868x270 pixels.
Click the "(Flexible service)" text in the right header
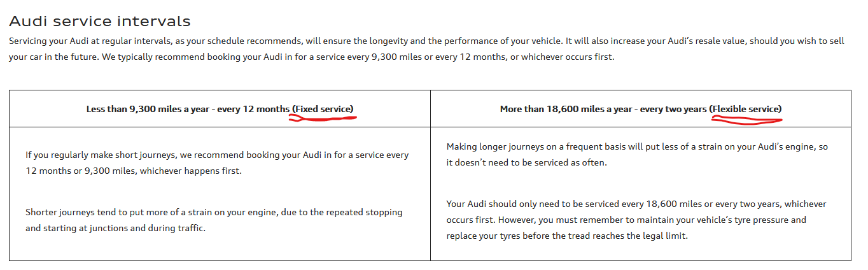(x=746, y=109)
